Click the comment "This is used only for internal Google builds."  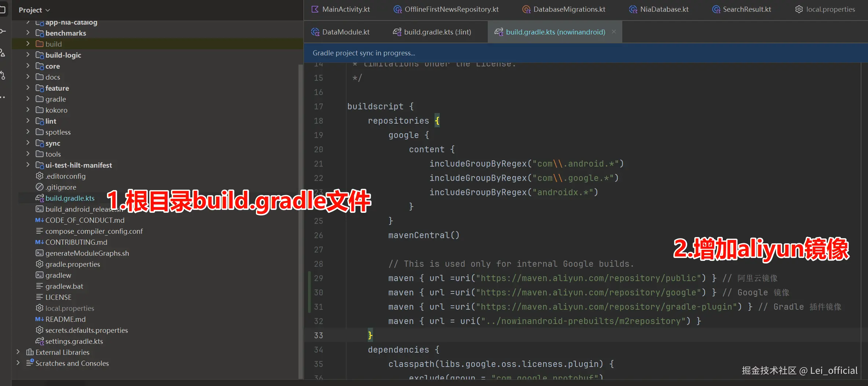tap(511, 264)
